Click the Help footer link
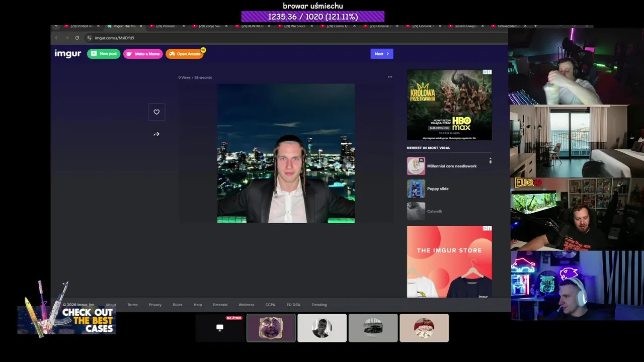 pos(198,305)
